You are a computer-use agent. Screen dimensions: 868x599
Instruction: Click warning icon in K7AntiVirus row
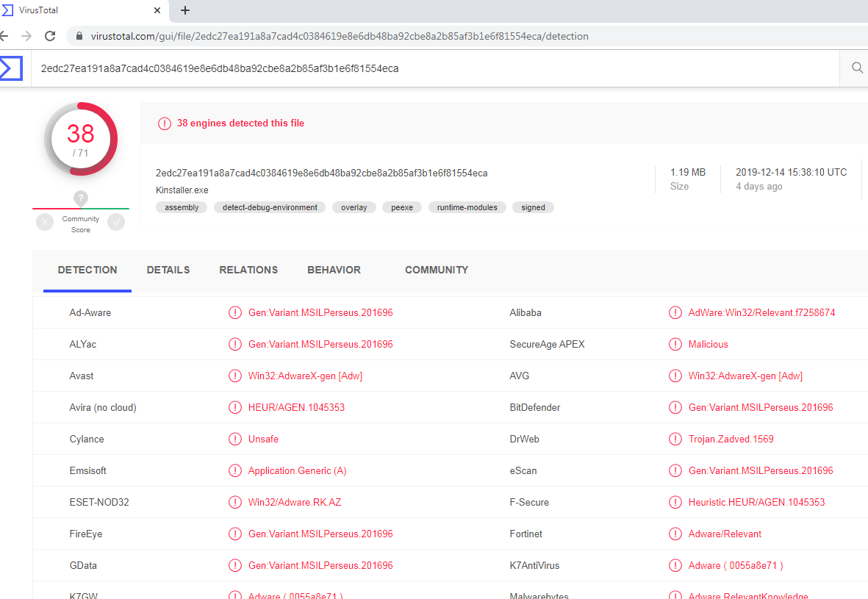tap(675, 565)
